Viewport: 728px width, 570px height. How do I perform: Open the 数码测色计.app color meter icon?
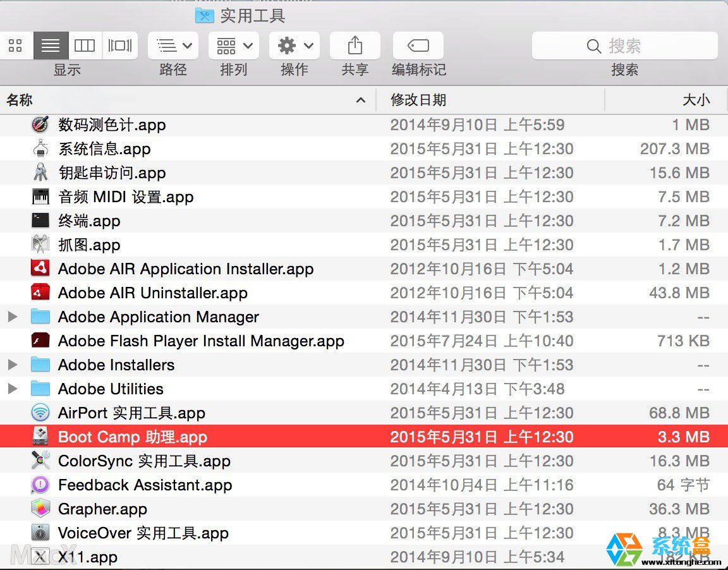click(x=40, y=124)
